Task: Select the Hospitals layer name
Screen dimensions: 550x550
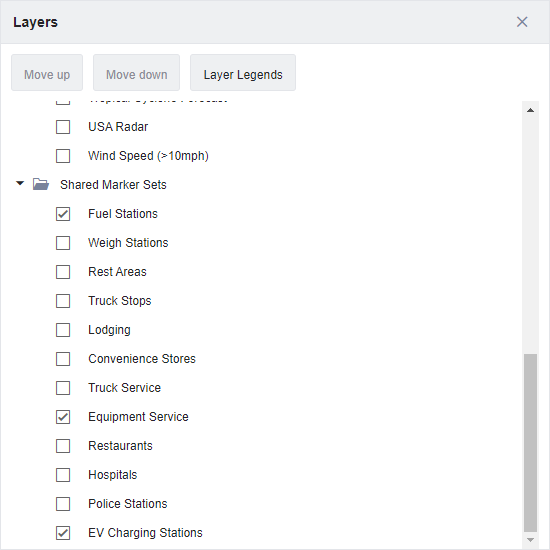Action: coord(113,475)
